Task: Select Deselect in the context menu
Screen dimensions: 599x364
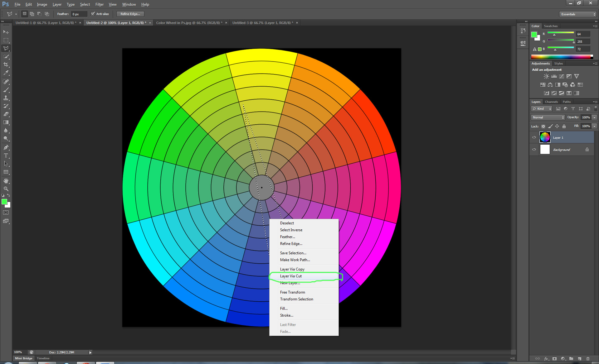Action: [x=287, y=223]
